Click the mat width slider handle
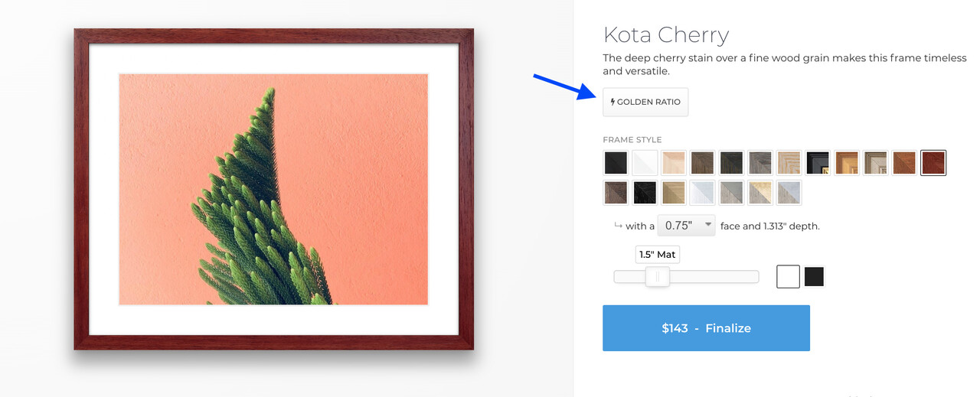Image resolution: width=980 pixels, height=397 pixels. click(x=657, y=277)
